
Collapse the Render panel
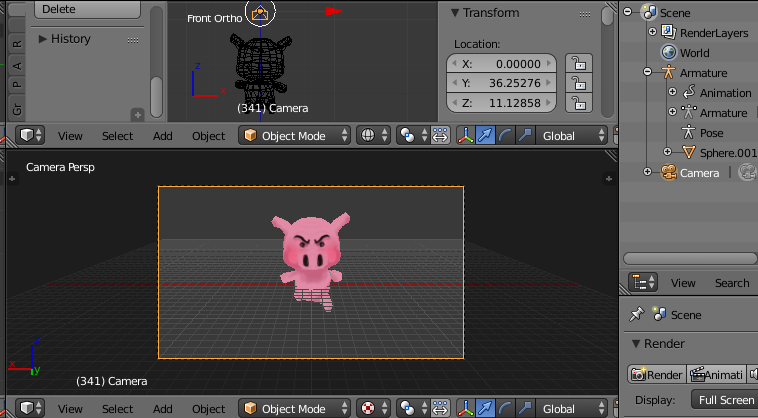coord(636,344)
